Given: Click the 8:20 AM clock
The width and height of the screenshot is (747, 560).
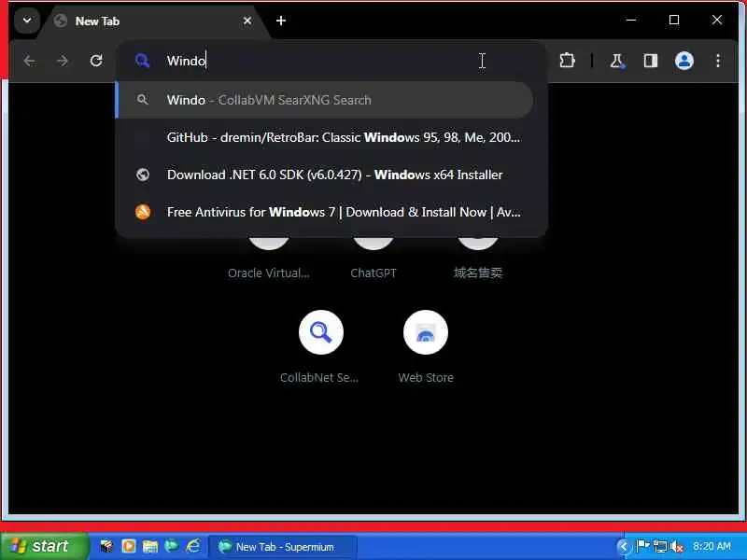Looking at the screenshot, I should pyautogui.click(x=712, y=546).
